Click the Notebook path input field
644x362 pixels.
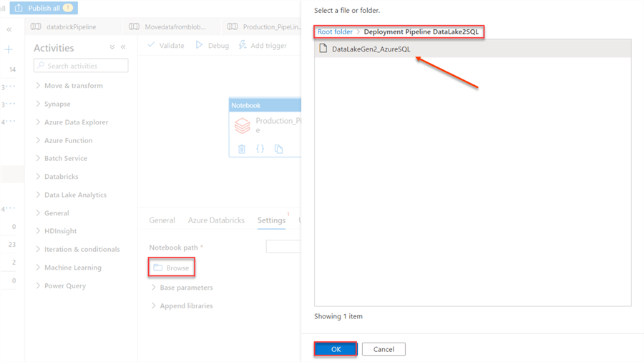283,247
